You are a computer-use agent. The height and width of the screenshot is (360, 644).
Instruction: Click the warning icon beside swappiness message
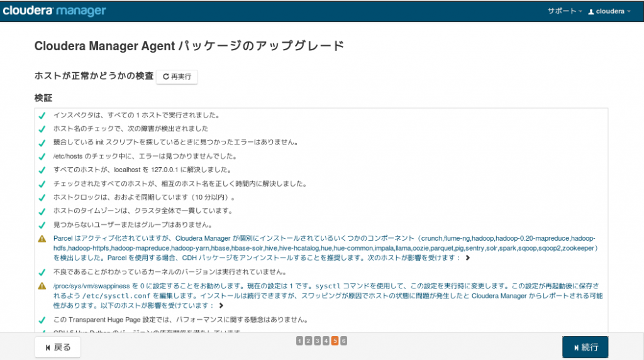[x=42, y=286]
